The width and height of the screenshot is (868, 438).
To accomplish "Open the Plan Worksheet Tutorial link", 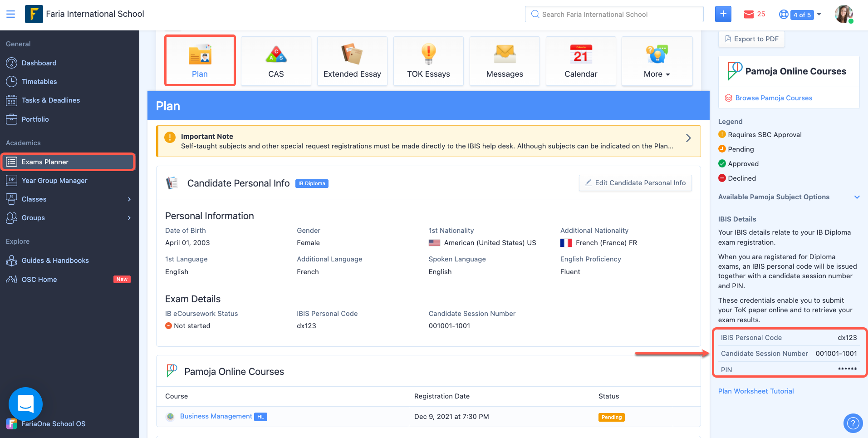I will coord(756,391).
